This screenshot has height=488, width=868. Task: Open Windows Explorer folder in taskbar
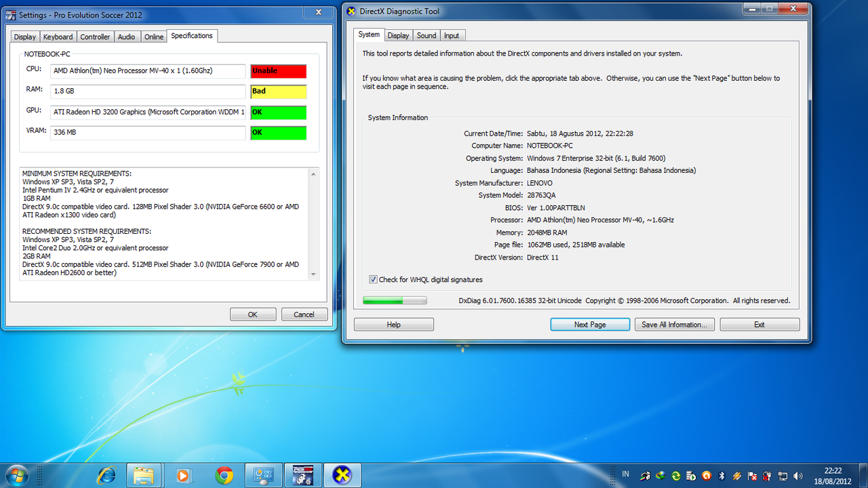144,475
